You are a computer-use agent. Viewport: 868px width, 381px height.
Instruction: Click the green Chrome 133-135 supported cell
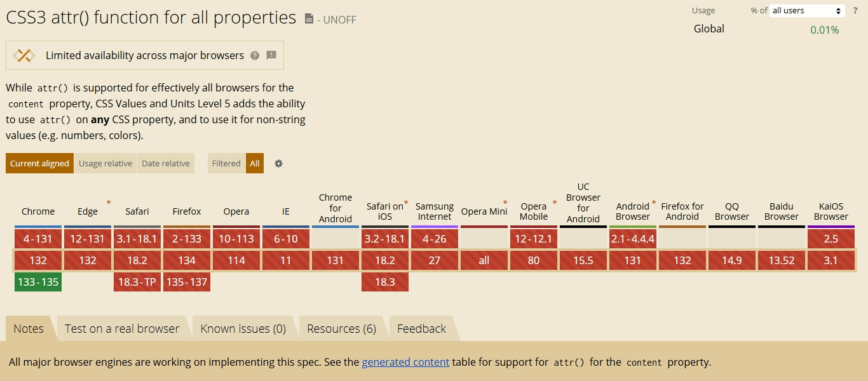point(38,282)
